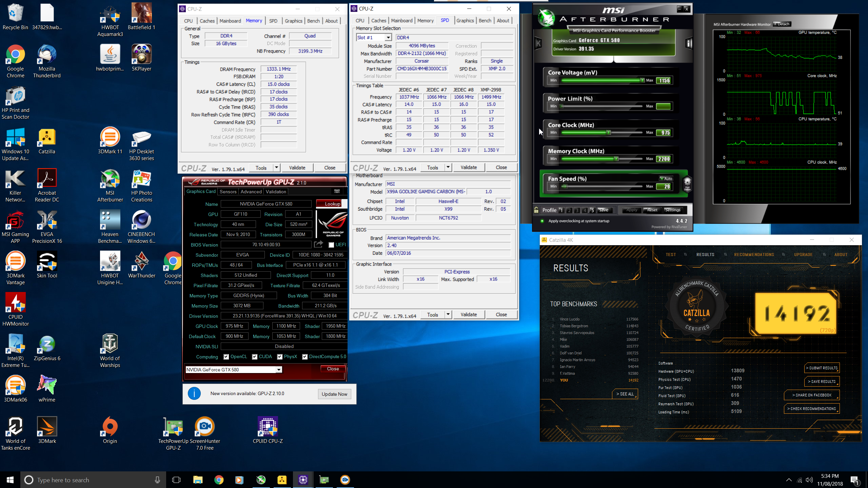Click Save Results in Catzilla
Image resolution: width=868 pixels, height=488 pixels.
tap(822, 382)
